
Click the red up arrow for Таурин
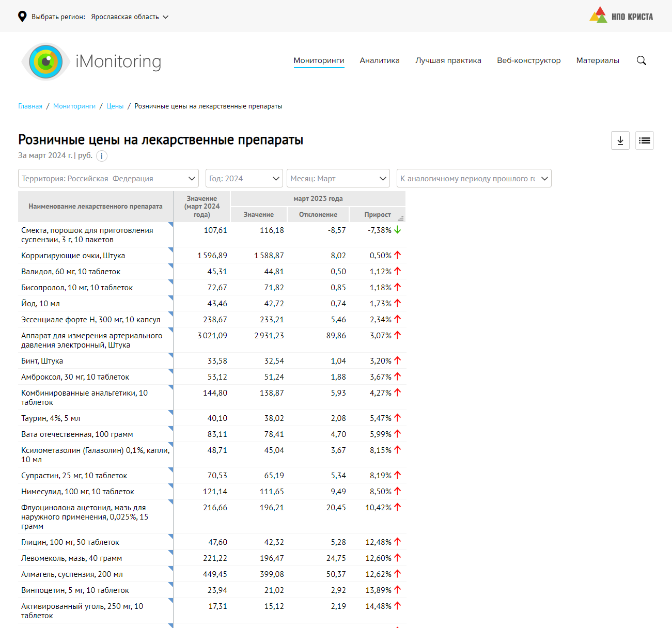(398, 418)
